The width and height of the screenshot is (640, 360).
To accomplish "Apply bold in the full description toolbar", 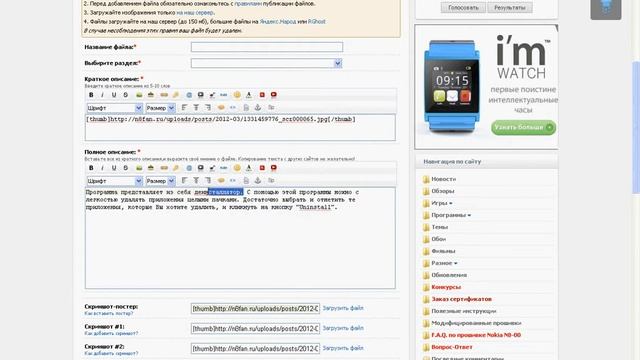I will click(x=91, y=168).
